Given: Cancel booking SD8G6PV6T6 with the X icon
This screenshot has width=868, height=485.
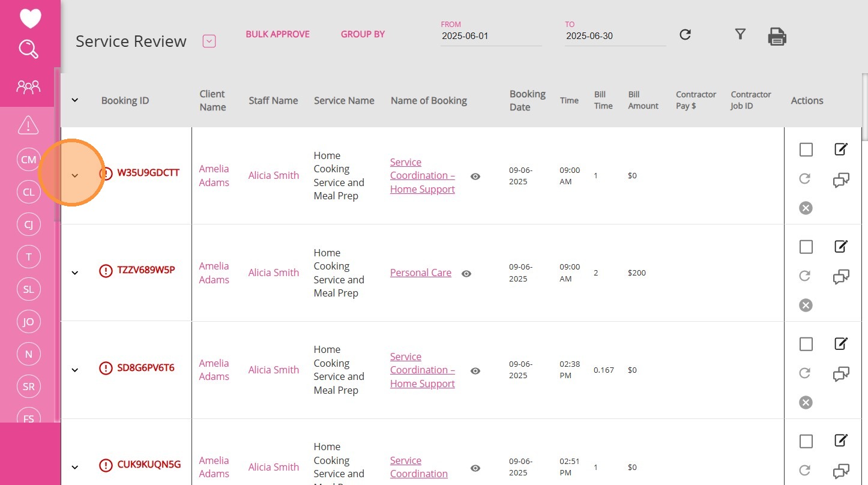Looking at the screenshot, I should point(806,402).
